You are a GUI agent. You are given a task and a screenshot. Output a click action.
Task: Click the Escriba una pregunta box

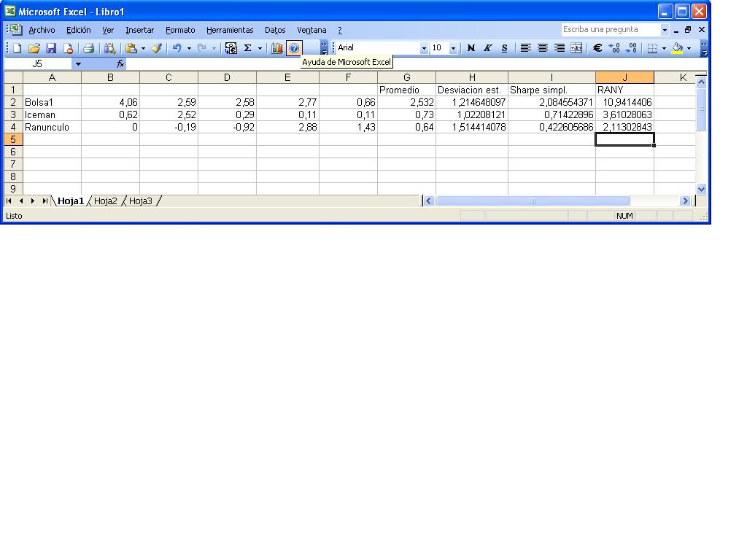[611, 29]
